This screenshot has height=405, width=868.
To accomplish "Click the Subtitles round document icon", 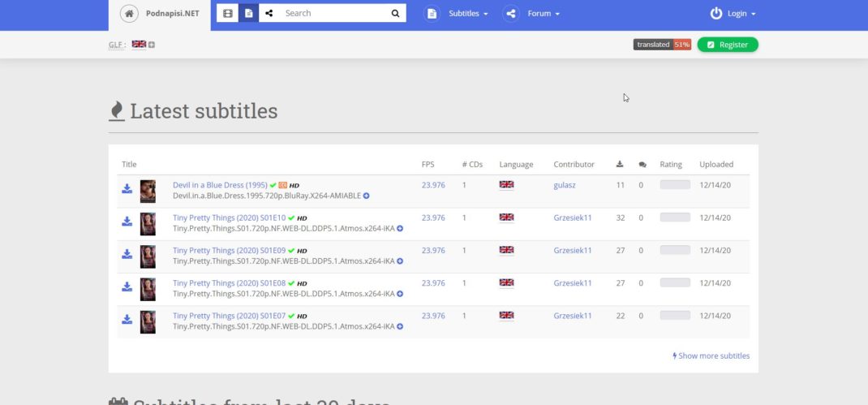I will pos(432,13).
